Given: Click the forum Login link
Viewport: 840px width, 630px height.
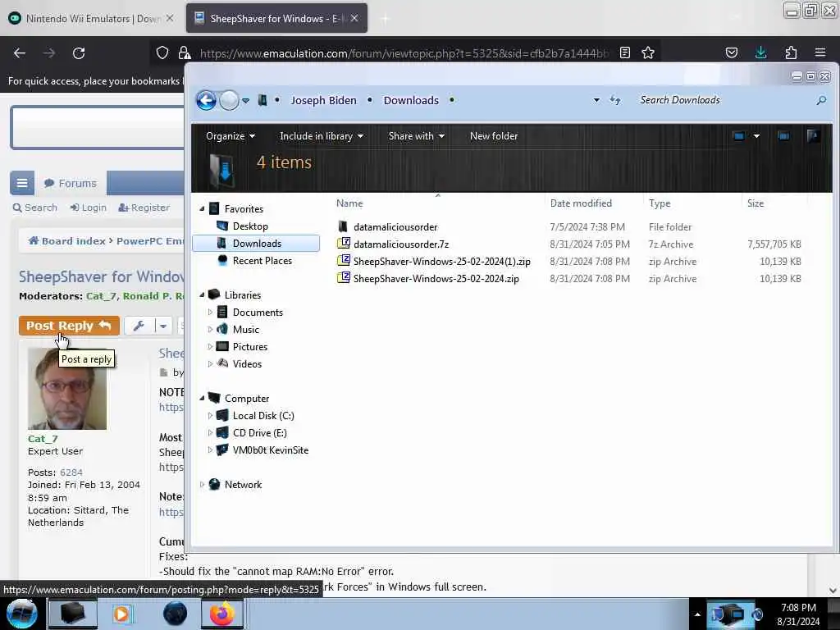Looking at the screenshot, I should coord(89,208).
